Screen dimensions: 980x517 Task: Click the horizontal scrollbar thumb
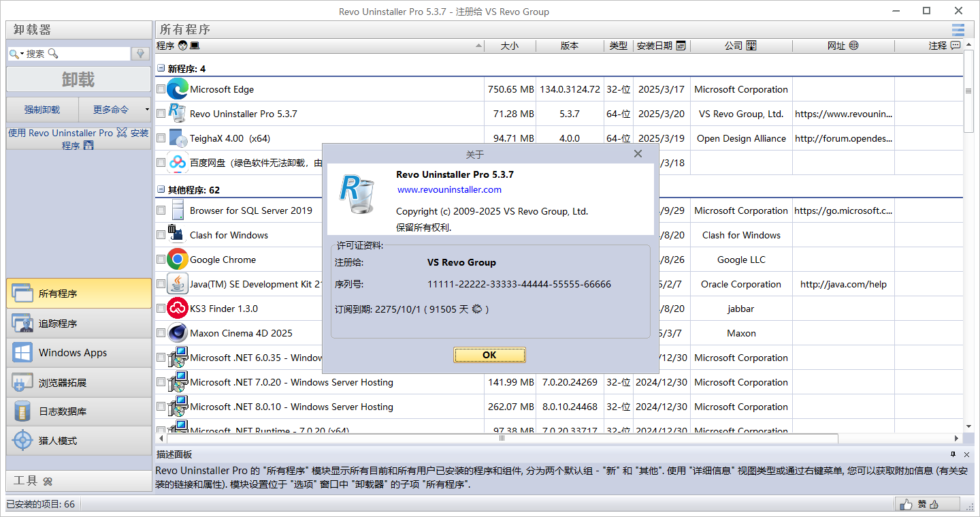coord(502,438)
